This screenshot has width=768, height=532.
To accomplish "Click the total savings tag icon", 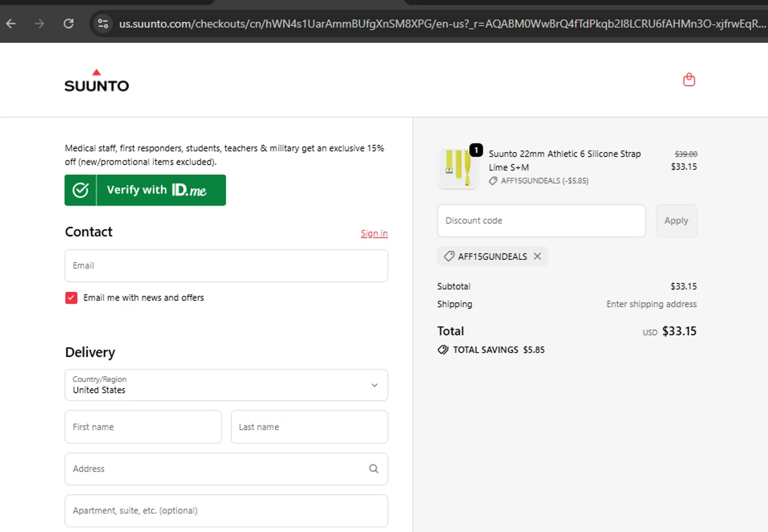I will [x=443, y=350].
